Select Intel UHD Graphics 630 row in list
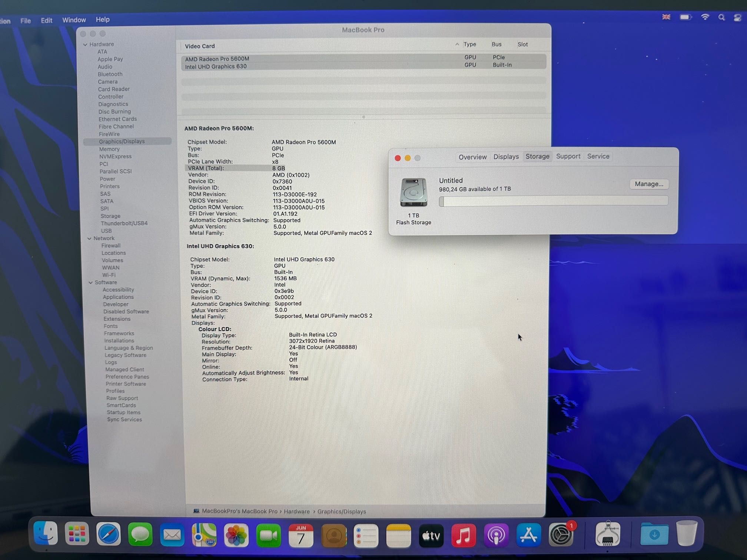The image size is (747, 560). (363, 66)
